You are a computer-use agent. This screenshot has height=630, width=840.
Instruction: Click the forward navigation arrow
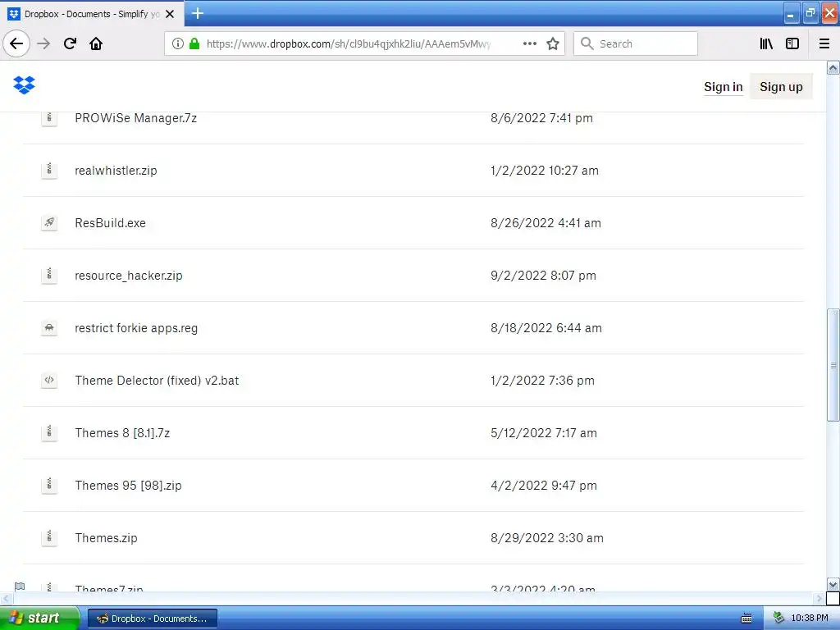click(x=43, y=43)
